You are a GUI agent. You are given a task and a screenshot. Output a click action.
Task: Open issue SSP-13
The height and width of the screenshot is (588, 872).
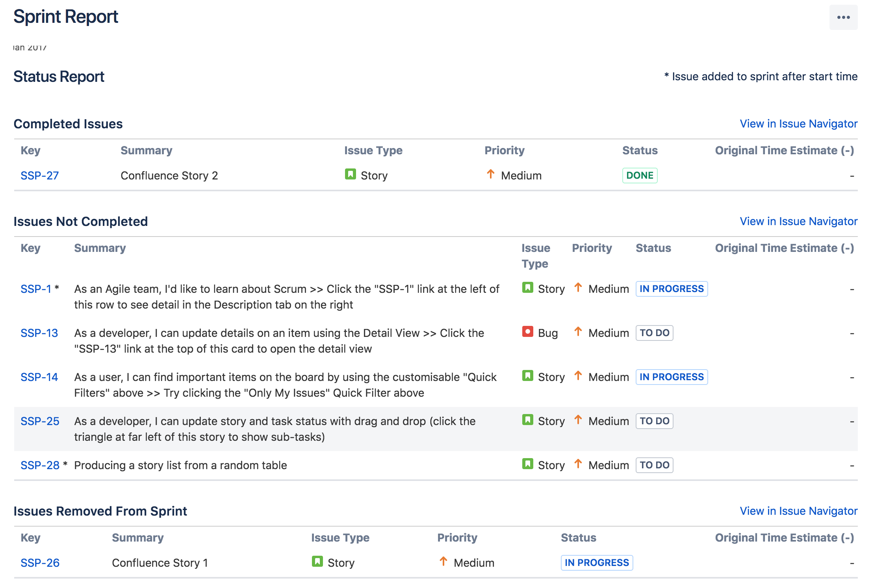[x=39, y=333]
